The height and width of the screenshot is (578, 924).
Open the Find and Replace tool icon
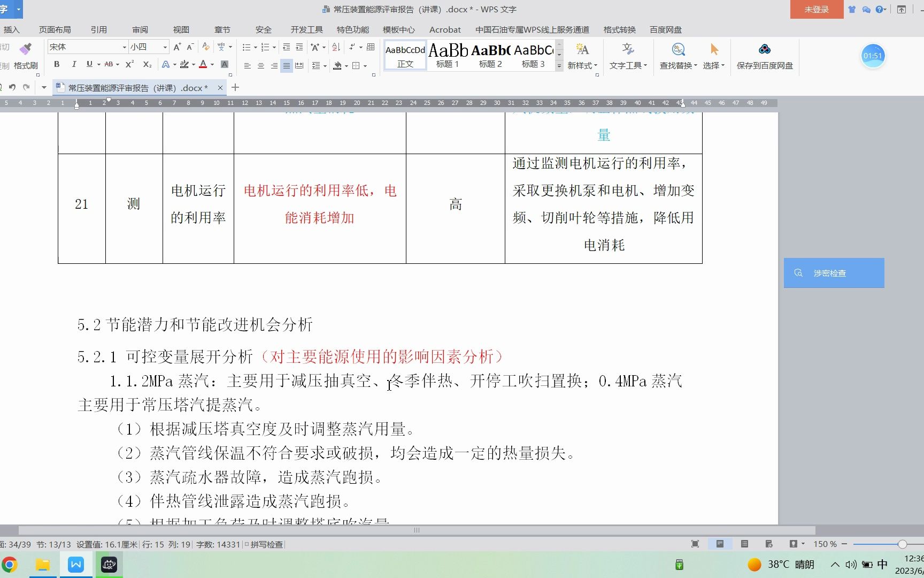(678, 50)
